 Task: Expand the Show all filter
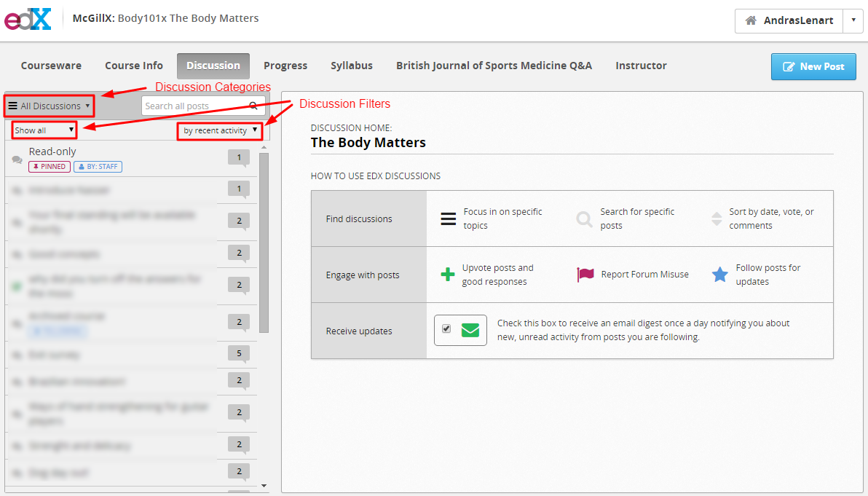[x=44, y=130]
